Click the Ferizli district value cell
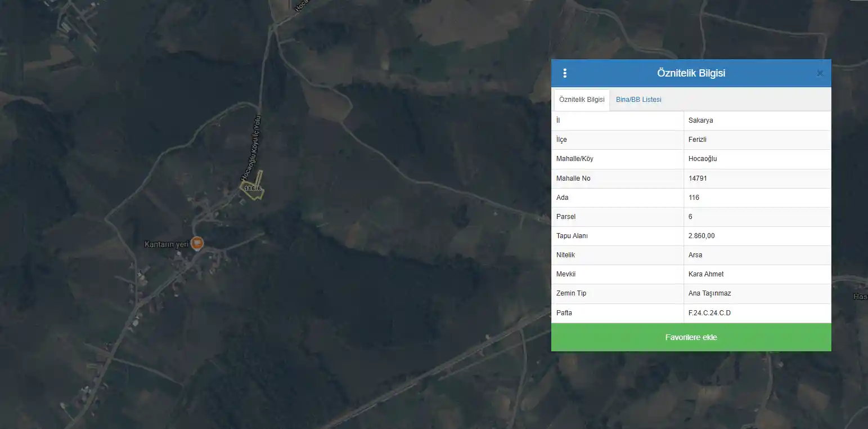This screenshot has width=868, height=429. [x=757, y=140]
